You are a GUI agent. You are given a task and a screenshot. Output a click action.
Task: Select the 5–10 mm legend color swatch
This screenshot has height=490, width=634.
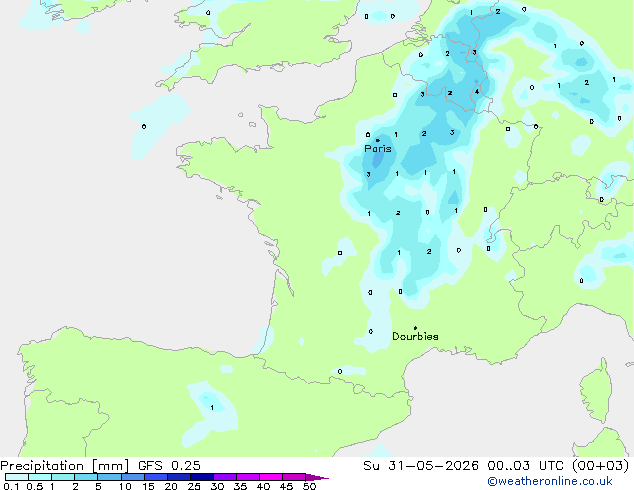tap(109, 477)
